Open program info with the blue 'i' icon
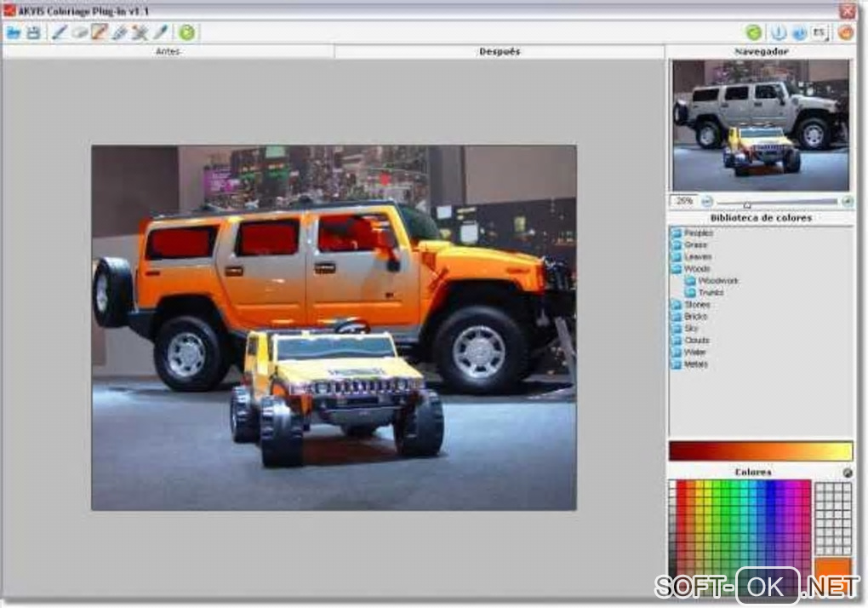The image size is (868, 608). [x=778, y=32]
